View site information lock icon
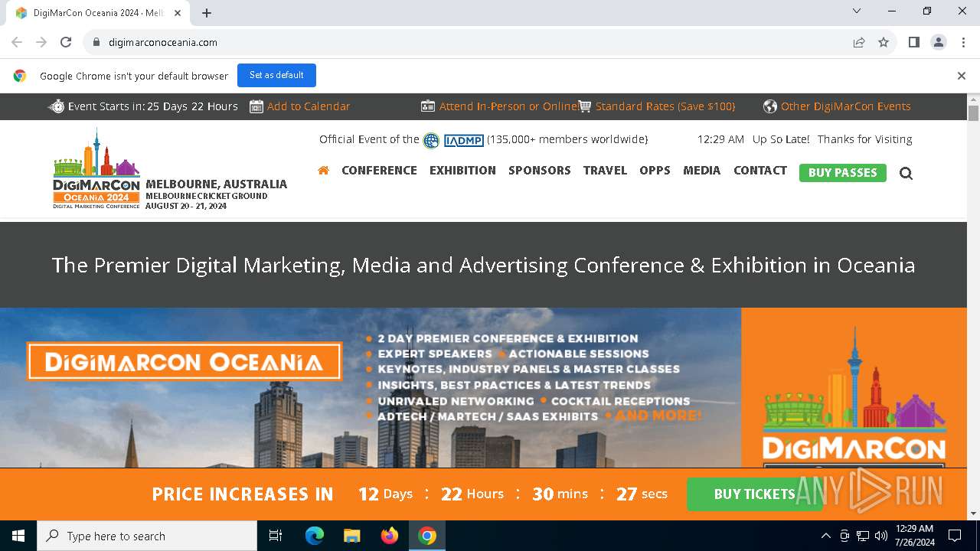The height and width of the screenshot is (551, 980). point(96,42)
